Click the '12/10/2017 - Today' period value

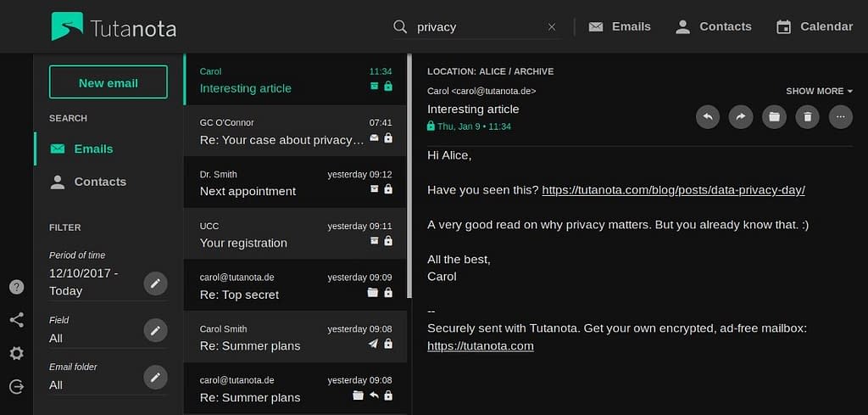(x=84, y=282)
